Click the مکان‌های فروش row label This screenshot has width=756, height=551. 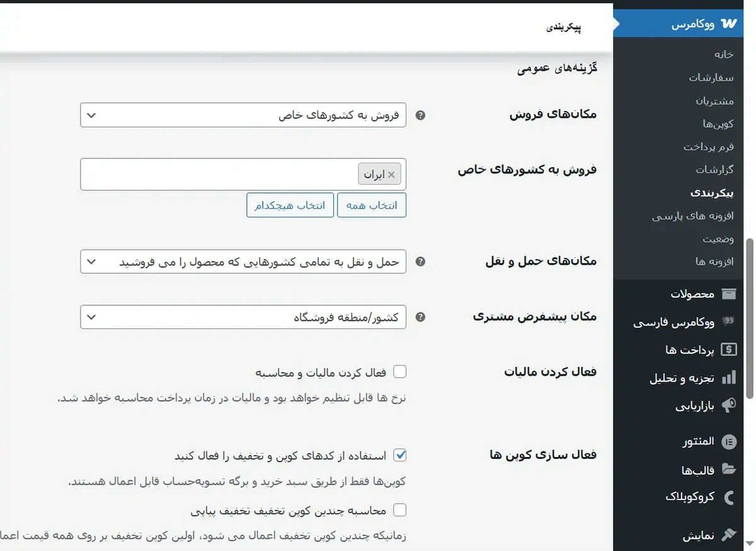553,115
